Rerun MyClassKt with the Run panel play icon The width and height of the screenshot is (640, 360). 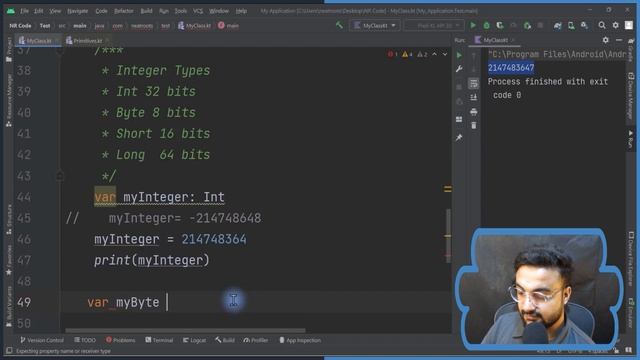coord(459,55)
